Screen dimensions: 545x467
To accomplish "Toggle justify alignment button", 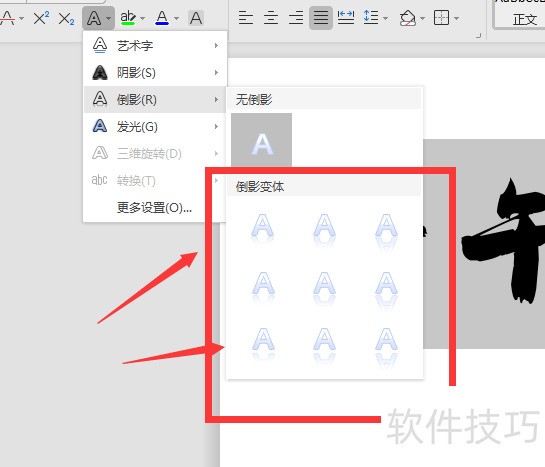I will pos(320,17).
